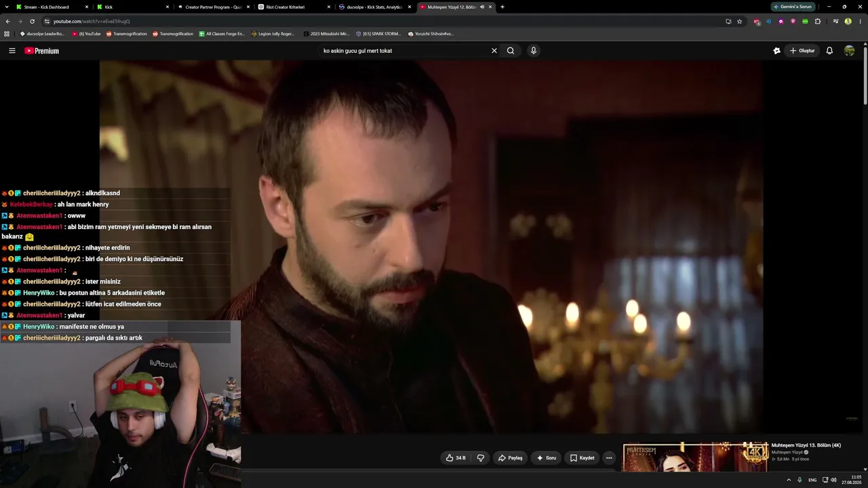Open the Chrome extensions puzzle icon
868x488 pixels.
coord(818,21)
